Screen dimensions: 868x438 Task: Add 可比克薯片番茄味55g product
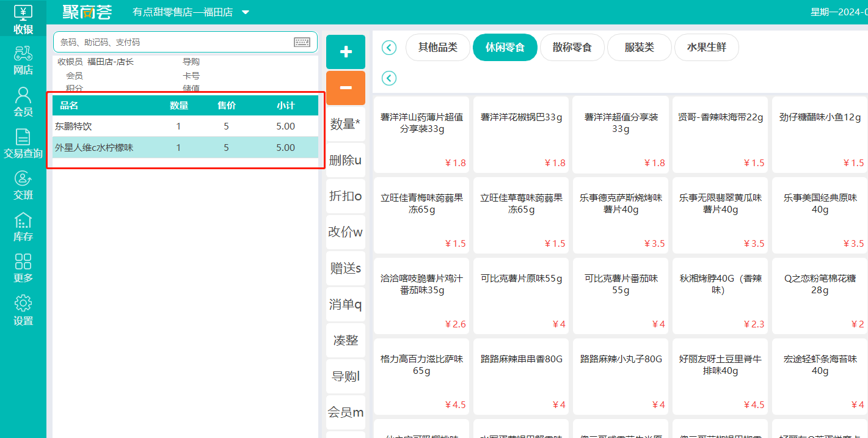point(621,296)
